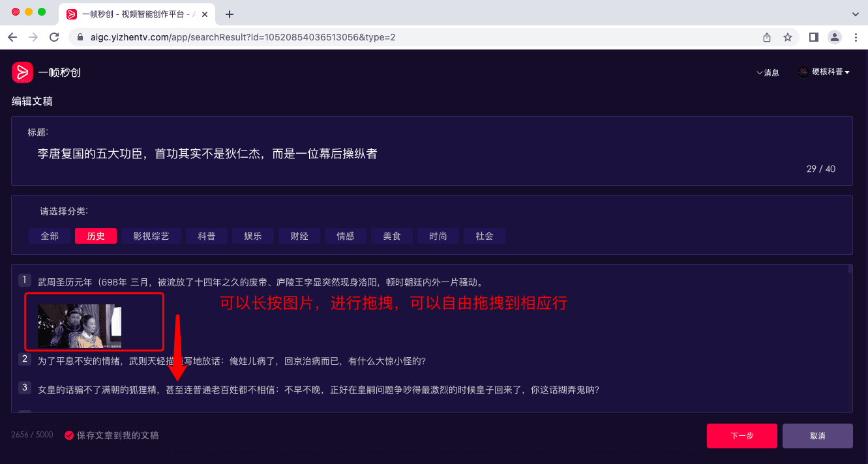Click the 下一步 button
Screen dimensions: 868x464
click(741, 435)
